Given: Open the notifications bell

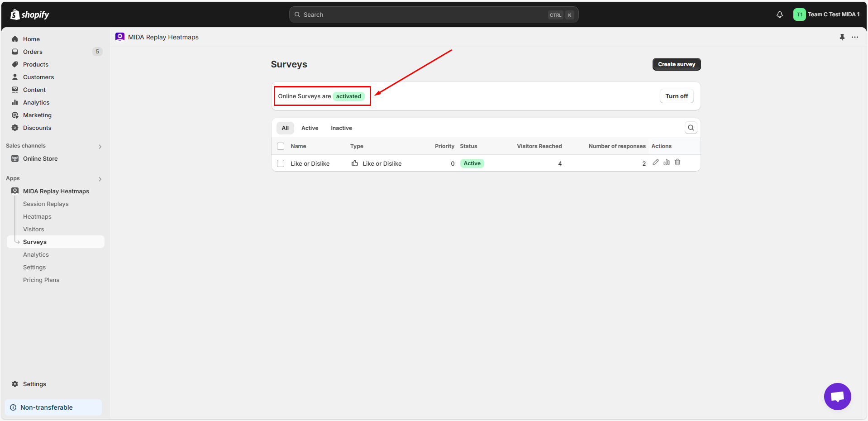Looking at the screenshot, I should click(x=779, y=14).
